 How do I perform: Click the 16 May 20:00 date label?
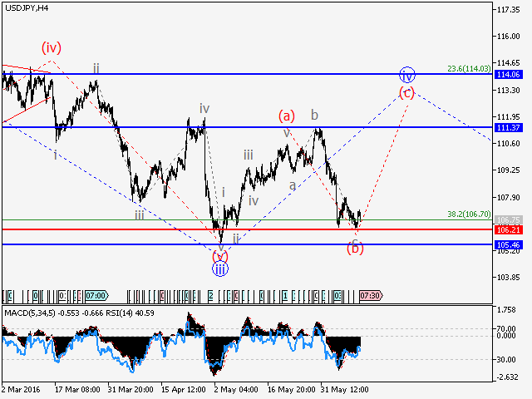290,390
